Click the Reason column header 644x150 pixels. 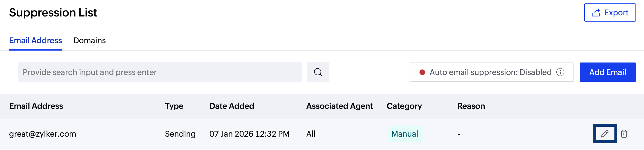point(471,106)
